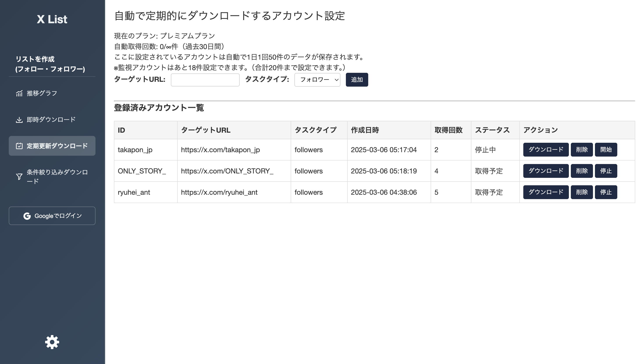Click the followers cell in takapon_jp row

pos(319,150)
